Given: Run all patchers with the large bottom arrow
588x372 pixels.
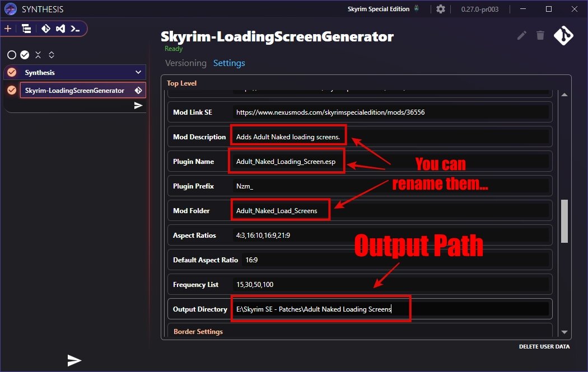Looking at the screenshot, I should 74,360.
